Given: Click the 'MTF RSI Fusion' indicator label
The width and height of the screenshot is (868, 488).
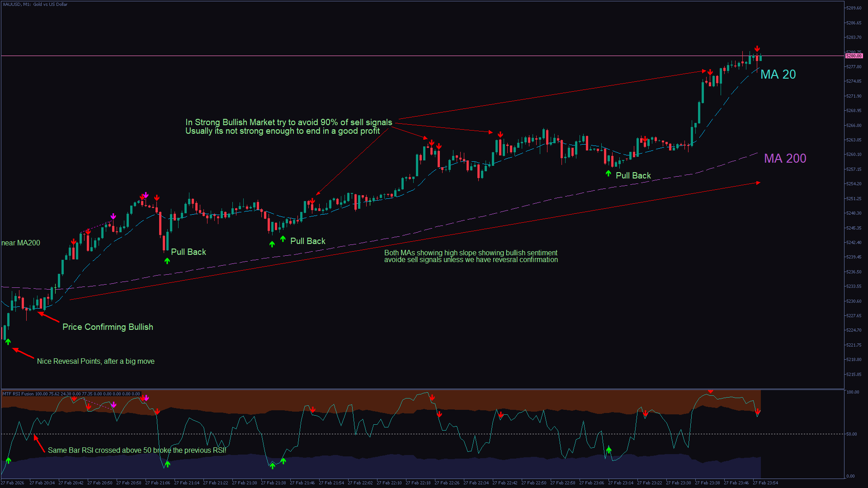Looking at the screenshot, I should point(18,394).
